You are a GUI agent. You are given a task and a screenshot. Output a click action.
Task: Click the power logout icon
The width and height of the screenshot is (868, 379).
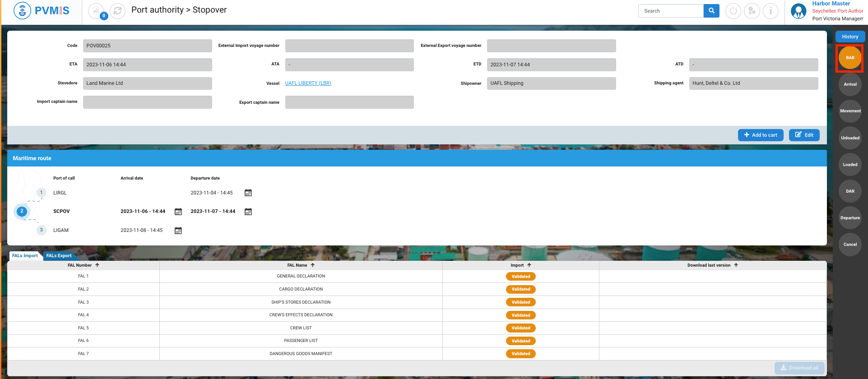733,11
